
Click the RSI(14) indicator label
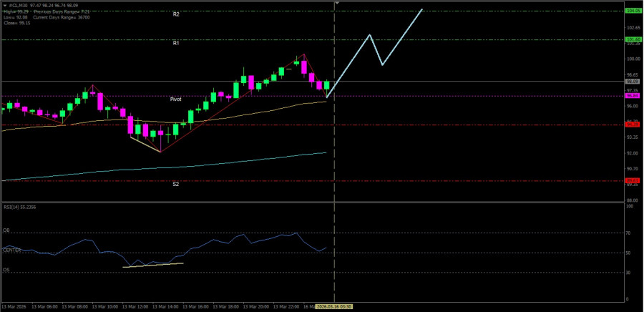point(19,206)
